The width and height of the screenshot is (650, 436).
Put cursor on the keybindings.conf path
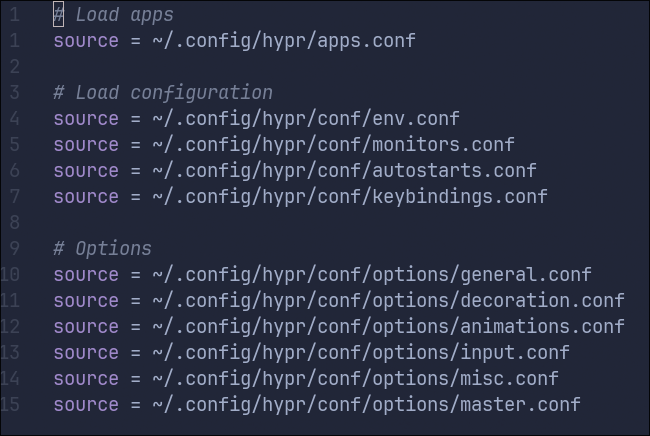[x=350, y=197]
